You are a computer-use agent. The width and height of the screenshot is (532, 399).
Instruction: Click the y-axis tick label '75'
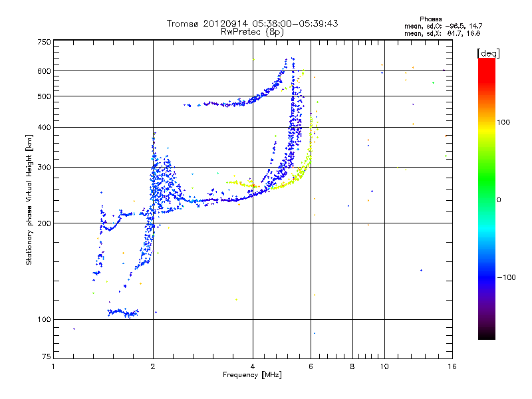tap(47, 356)
